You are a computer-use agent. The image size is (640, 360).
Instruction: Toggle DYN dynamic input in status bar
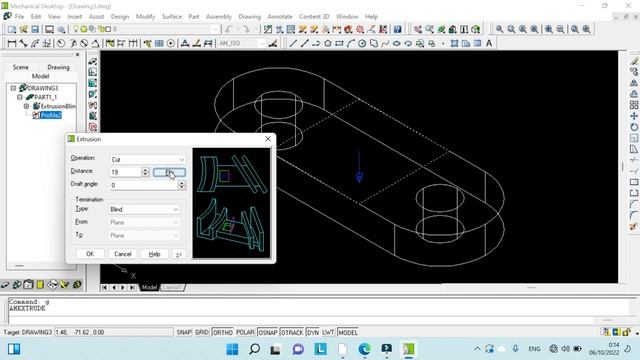tap(313, 333)
